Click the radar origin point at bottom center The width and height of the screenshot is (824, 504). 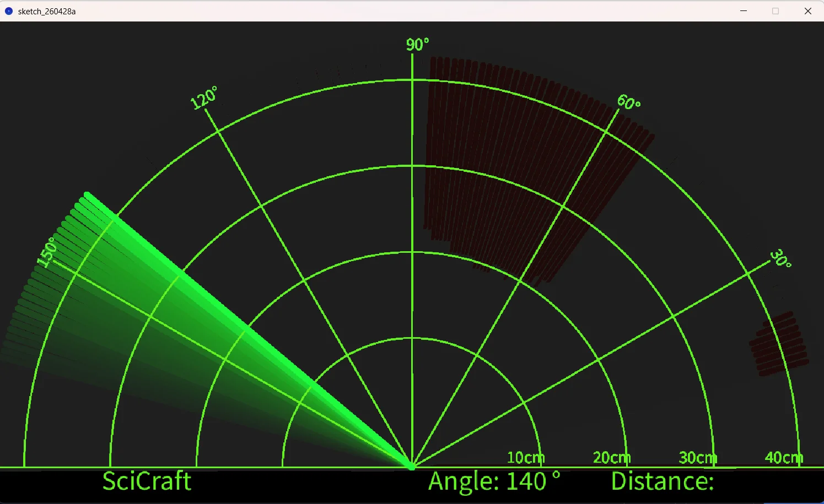(412, 467)
